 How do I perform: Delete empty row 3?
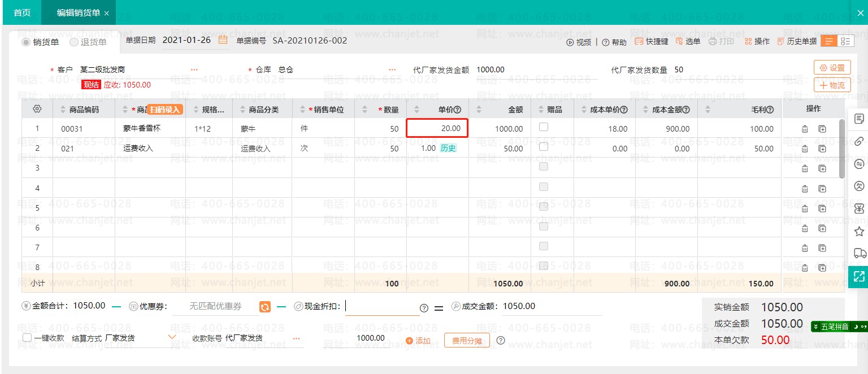coord(805,168)
